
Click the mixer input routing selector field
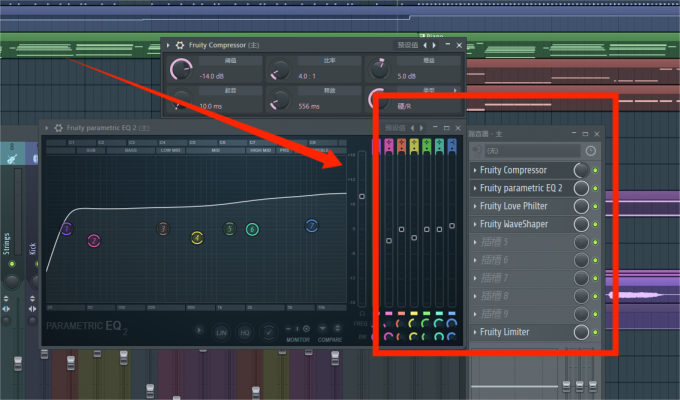click(533, 151)
